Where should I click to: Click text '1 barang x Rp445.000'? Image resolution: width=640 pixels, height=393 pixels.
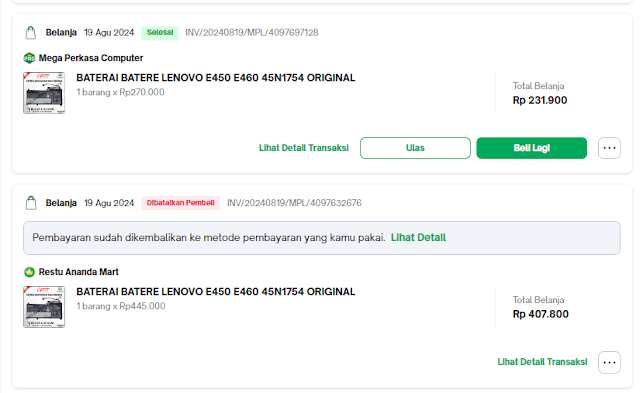[121, 306]
